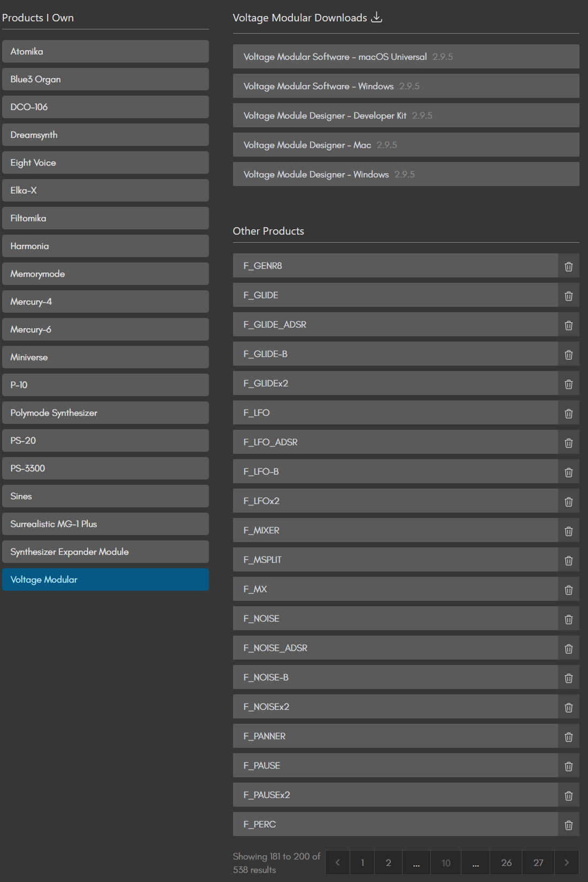Open the F_MSPLIT product row

click(395, 560)
